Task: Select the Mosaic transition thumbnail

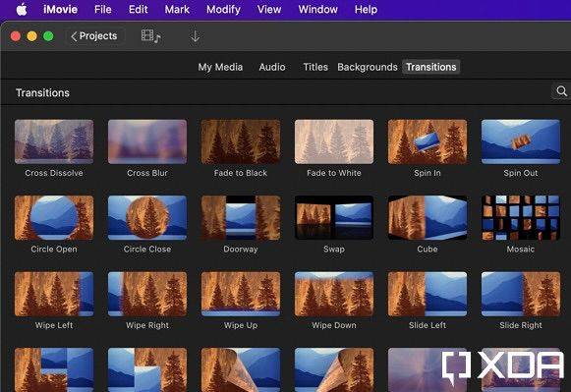Action: [520, 218]
